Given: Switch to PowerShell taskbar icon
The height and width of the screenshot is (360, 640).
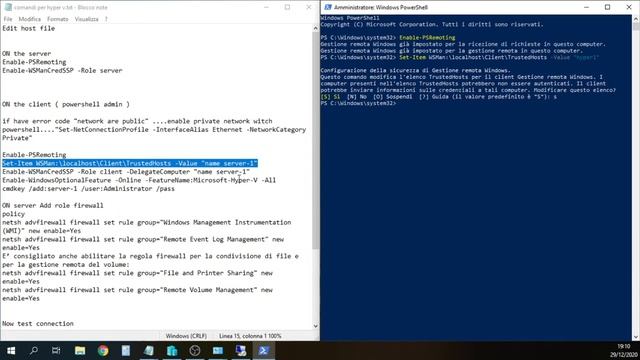Looking at the screenshot, I should 264,351.
